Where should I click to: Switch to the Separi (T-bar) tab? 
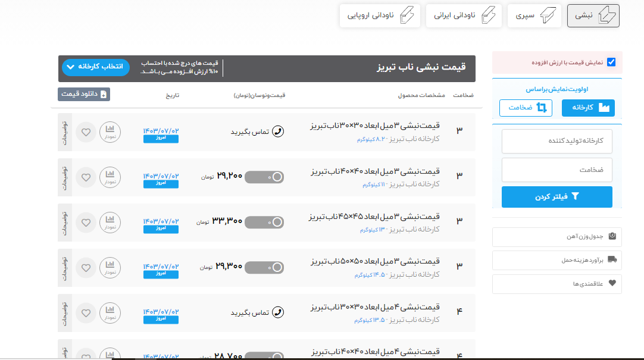[534, 15]
